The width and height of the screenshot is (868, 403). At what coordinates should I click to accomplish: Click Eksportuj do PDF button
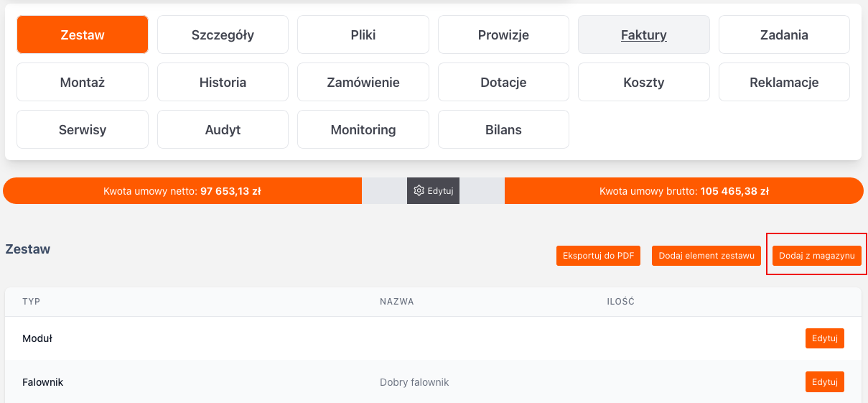click(x=598, y=256)
